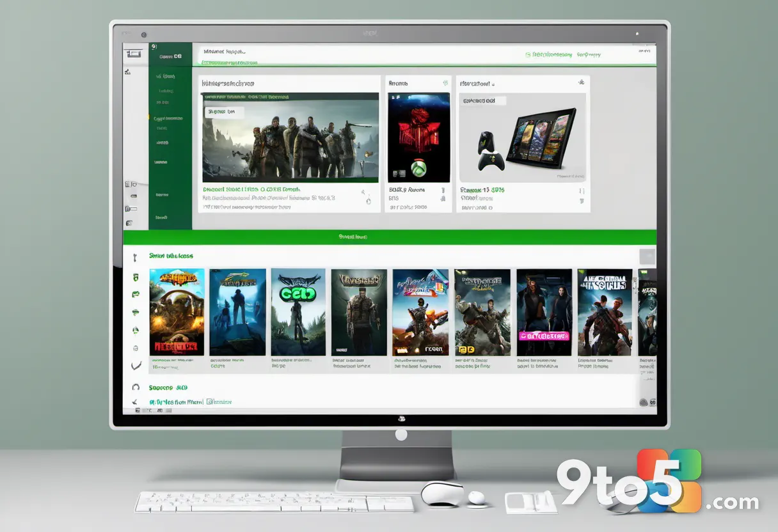The image size is (778, 532).
Task: Open the tablet with controllers promo image
Action: click(x=522, y=137)
